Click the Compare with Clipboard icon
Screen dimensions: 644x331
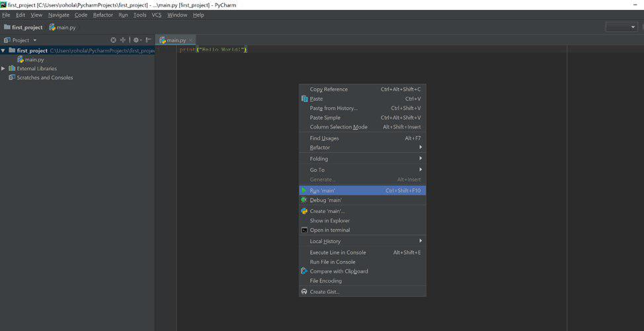[304, 271]
